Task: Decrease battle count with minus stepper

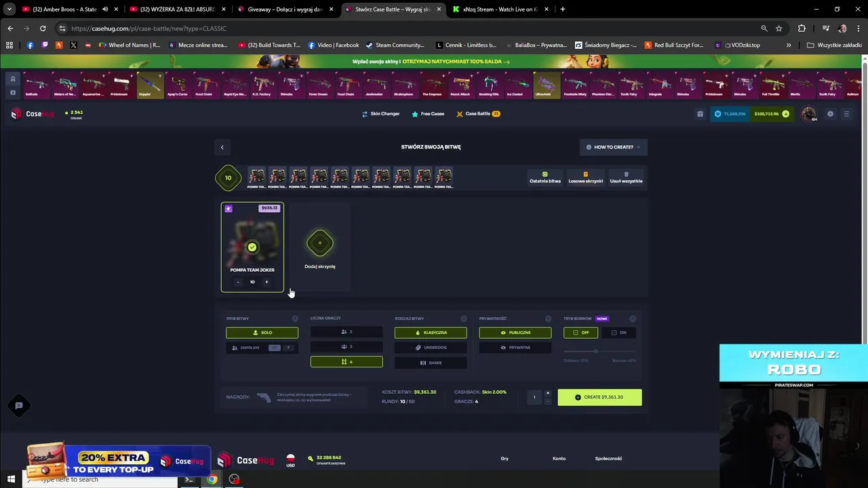Action: click(548, 401)
